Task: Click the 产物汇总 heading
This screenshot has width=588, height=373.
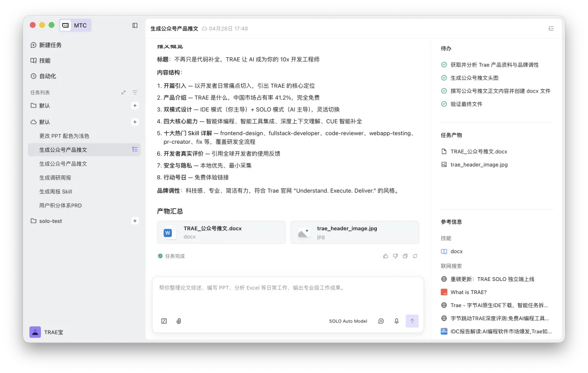Action: tap(170, 211)
